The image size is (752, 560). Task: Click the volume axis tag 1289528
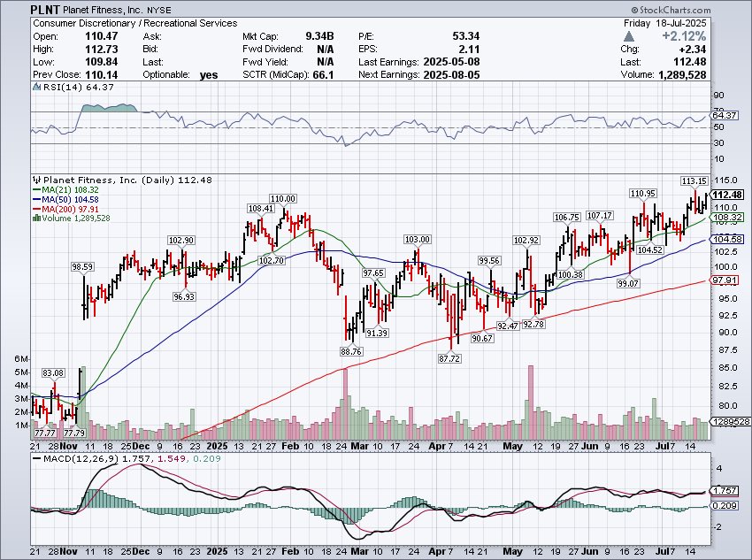pyautogui.click(x=730, y=421)
